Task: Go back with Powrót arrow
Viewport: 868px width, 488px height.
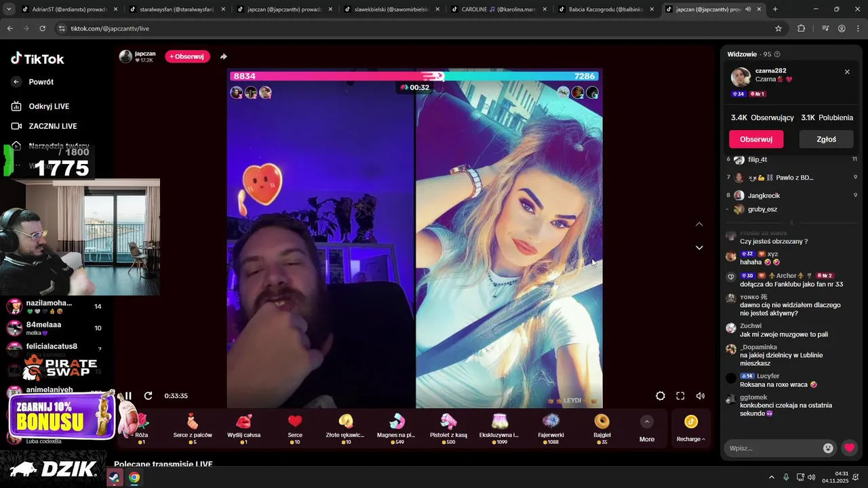Action: (x=17, y=82)
